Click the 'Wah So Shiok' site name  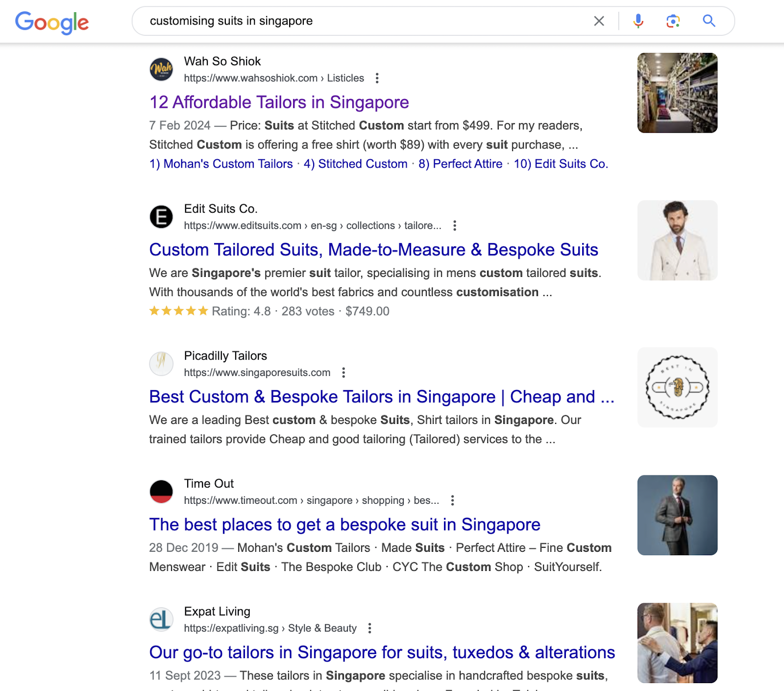click(x=222, y=61)
